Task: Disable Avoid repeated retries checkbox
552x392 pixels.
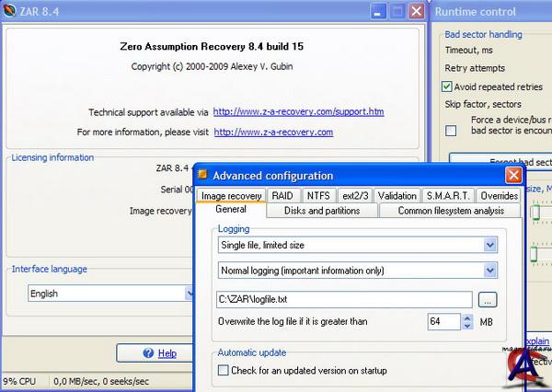Action: tap(448, 86)
